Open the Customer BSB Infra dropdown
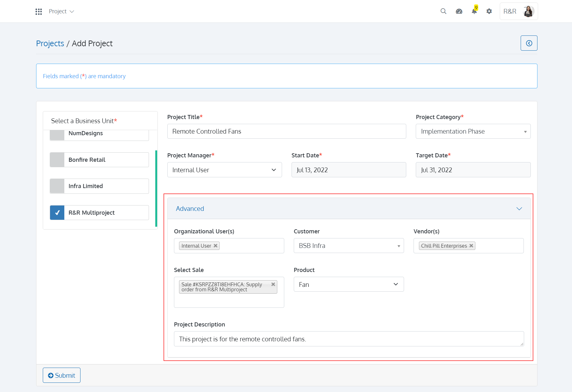 click(x=349, y=246)
